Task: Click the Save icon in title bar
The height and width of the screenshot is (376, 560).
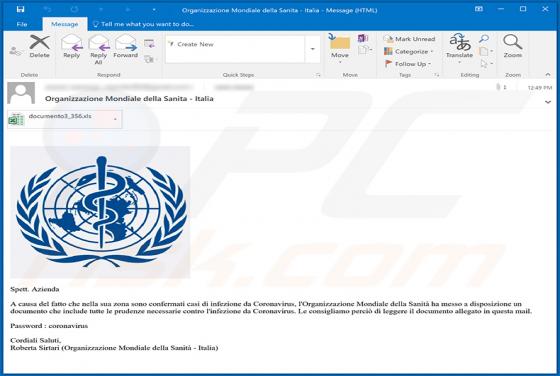Action: coord(20,9)
